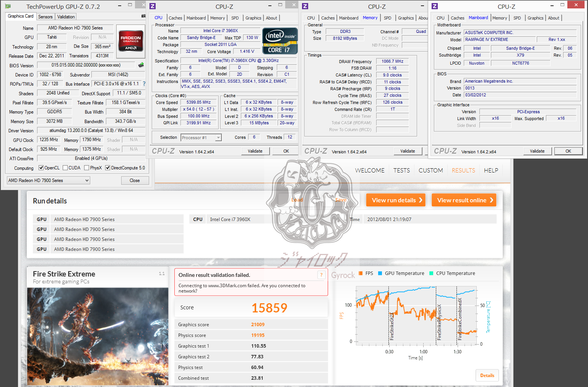The image size is (588, 387).
Task: Click Validate in the Memory CPU-Z window
Action: tap(408, 151)
